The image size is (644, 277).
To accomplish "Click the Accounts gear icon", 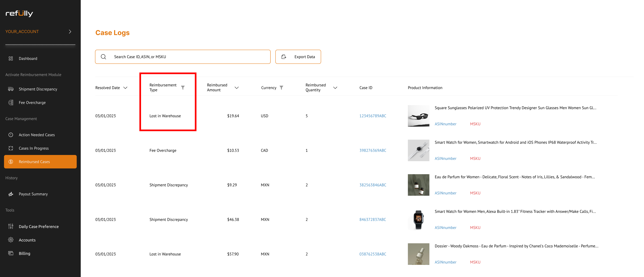I will click(11, 240).
